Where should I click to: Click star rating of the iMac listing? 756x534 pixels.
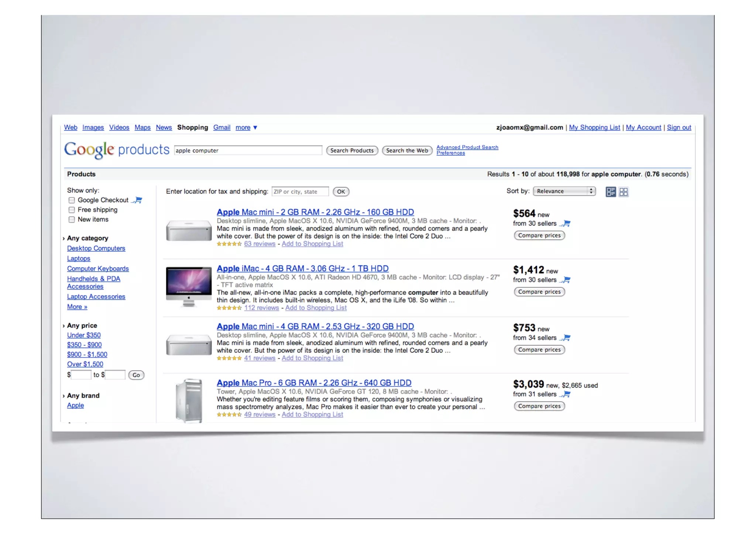click(x=229, y=308)
